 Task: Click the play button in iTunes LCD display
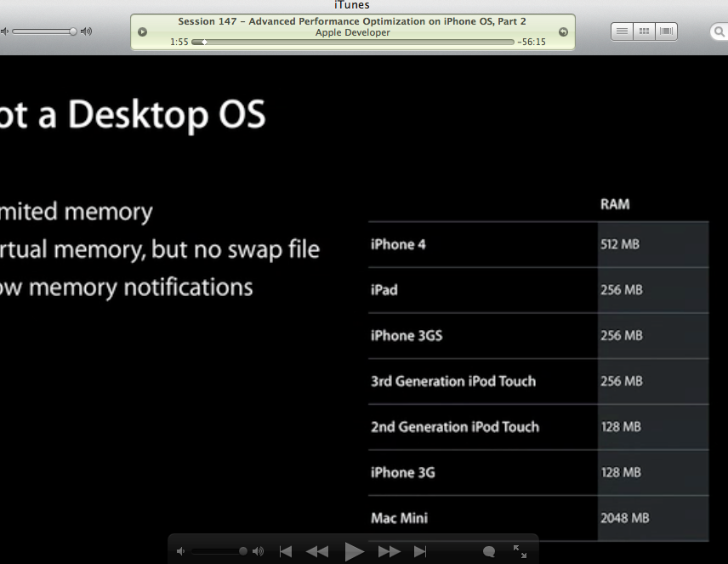[143, 32]
